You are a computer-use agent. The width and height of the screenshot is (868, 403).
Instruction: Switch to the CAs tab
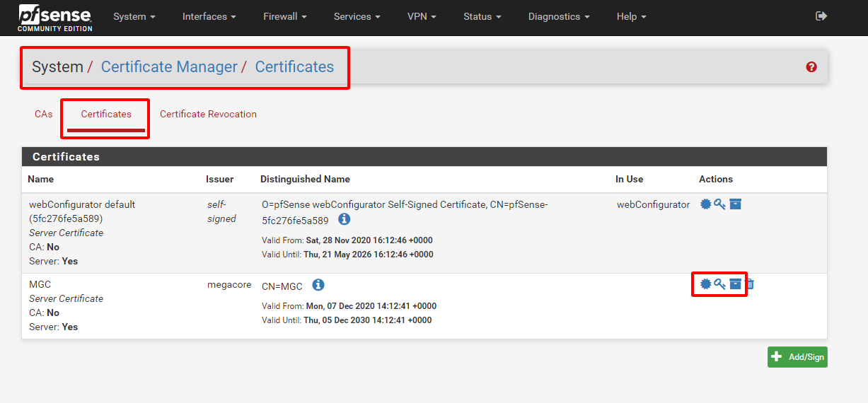[43, 114]
